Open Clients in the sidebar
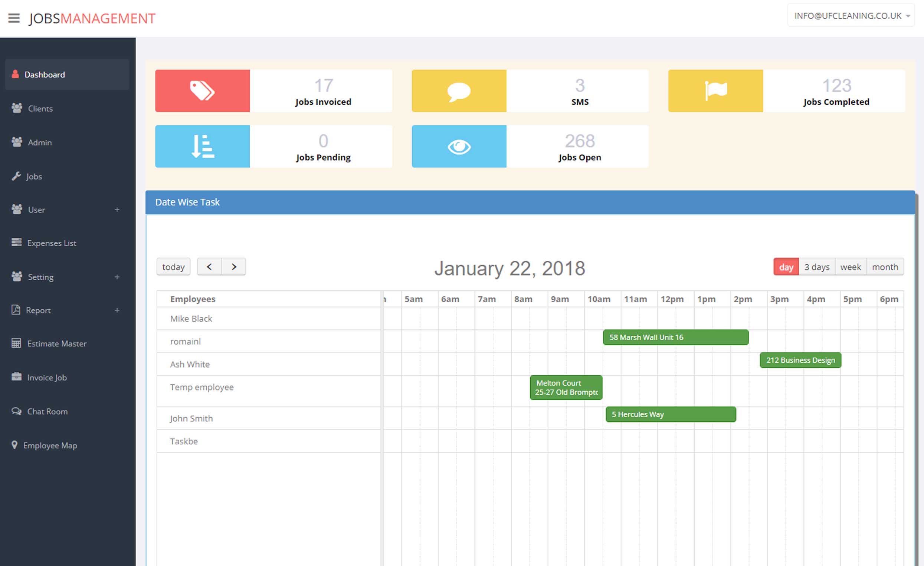Viewport: 924px width, 566px height. 40,108
